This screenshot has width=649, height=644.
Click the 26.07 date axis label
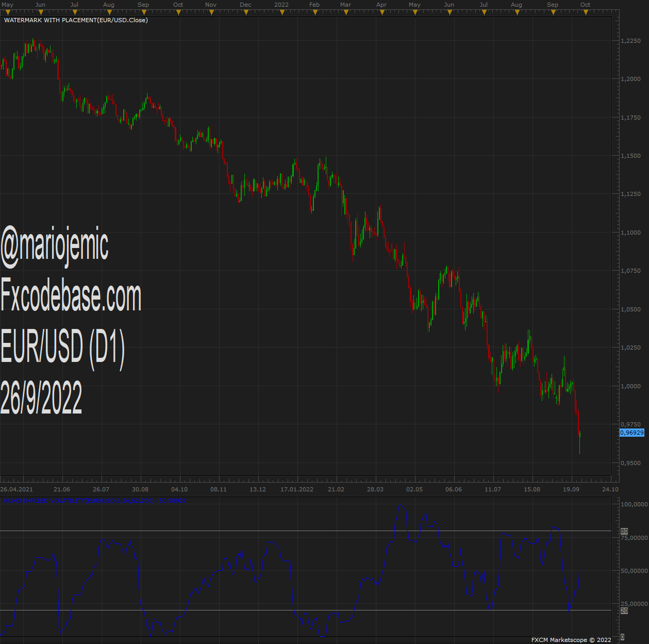click(101, 489)
